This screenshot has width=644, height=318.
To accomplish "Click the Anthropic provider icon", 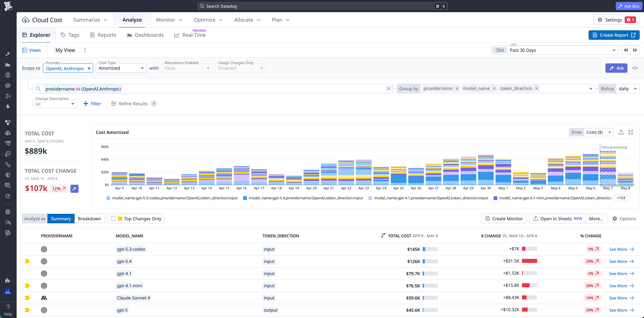I will point(44,298).
